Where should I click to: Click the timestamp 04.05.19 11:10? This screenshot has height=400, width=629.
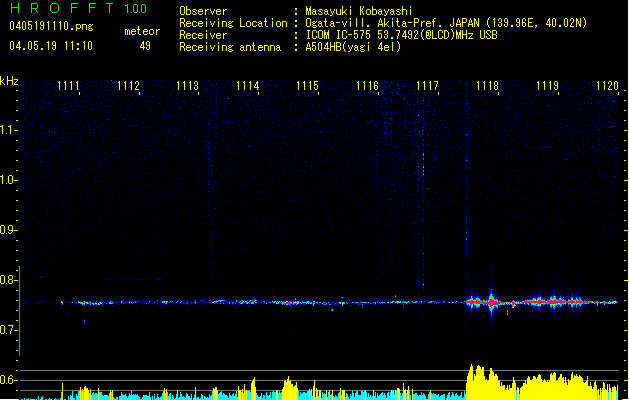click(51, 46)
